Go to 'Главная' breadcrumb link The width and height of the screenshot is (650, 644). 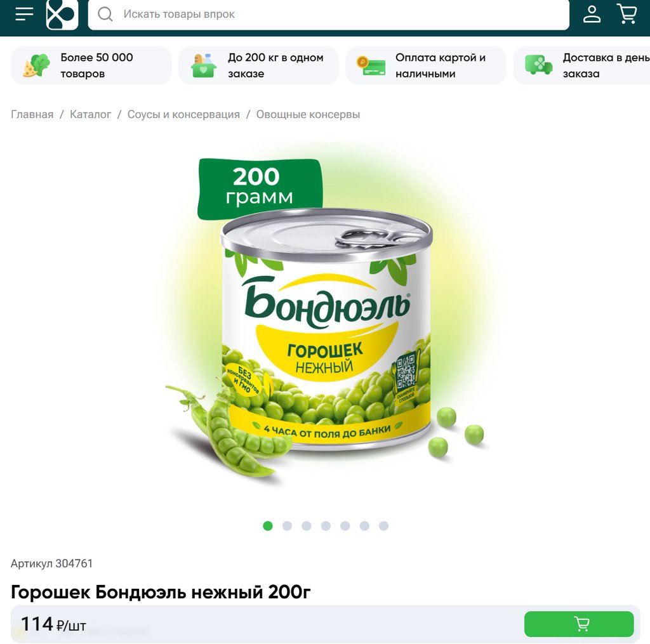[32, 114]
